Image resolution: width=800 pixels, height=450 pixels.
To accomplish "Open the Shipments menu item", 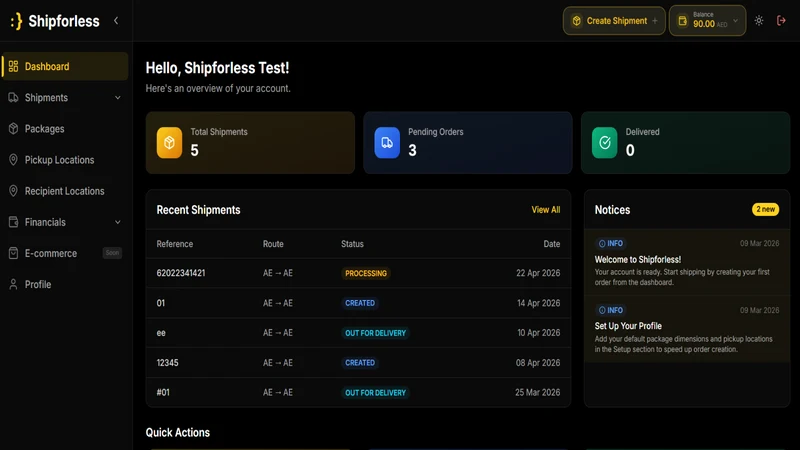I will pos(65,97).
